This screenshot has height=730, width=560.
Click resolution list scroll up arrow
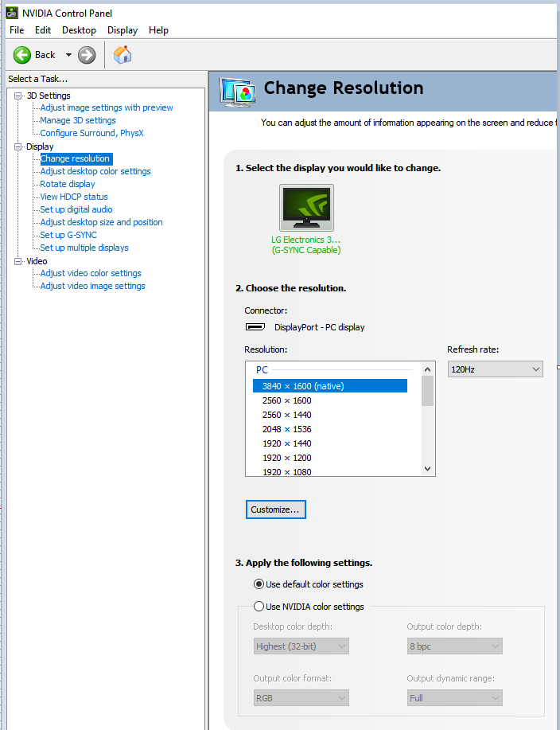pyautogui.click(x=428, y=369)
